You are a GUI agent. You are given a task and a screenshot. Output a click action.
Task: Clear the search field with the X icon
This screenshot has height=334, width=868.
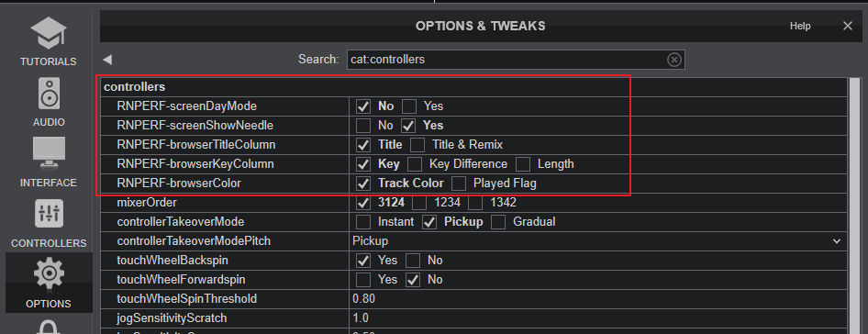coord(673,60)
